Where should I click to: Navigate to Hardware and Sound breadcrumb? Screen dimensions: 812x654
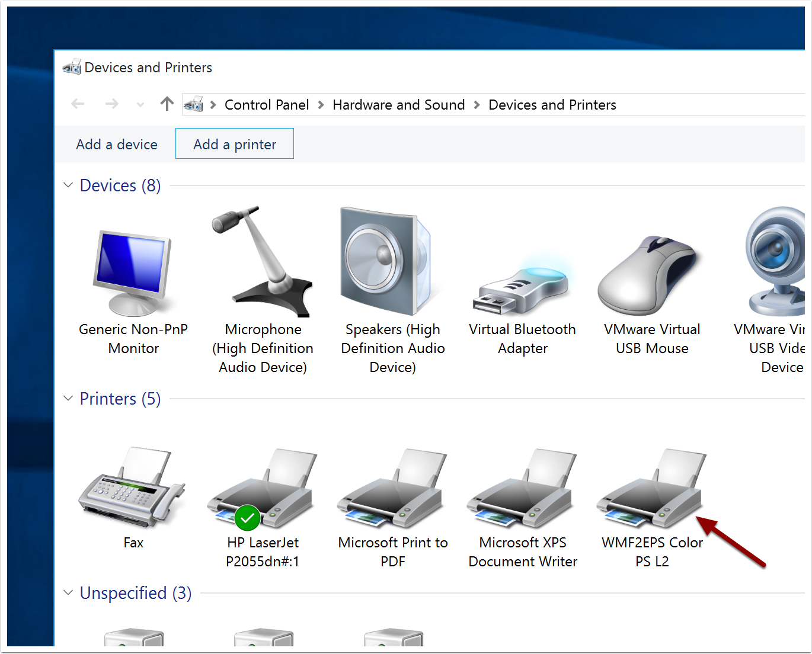[398, 105]
